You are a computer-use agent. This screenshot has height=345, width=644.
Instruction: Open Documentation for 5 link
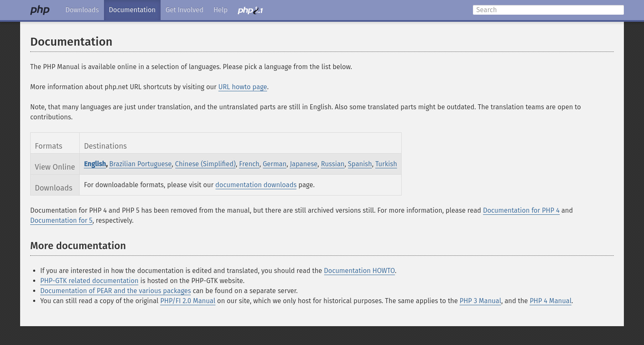61,221
